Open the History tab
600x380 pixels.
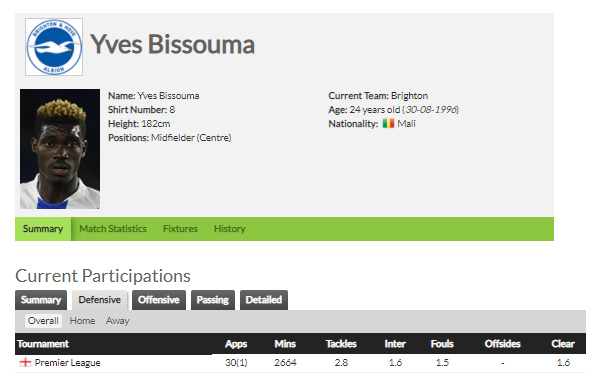230,229
